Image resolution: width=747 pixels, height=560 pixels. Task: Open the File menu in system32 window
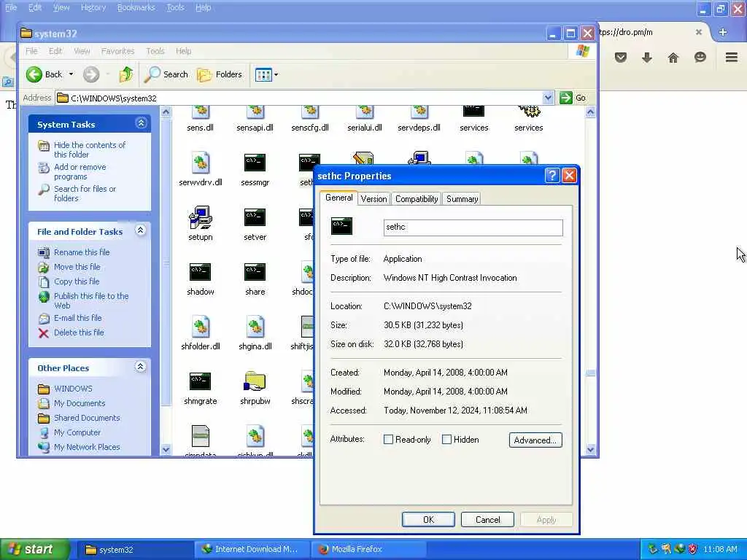(x=31, y=51)
